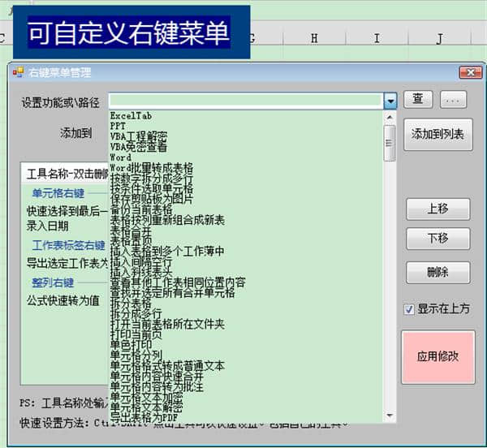This screenshot has width=487, height=448.
Task: Choose 保存剪贴板为图片 option
Action: (152, 199)
